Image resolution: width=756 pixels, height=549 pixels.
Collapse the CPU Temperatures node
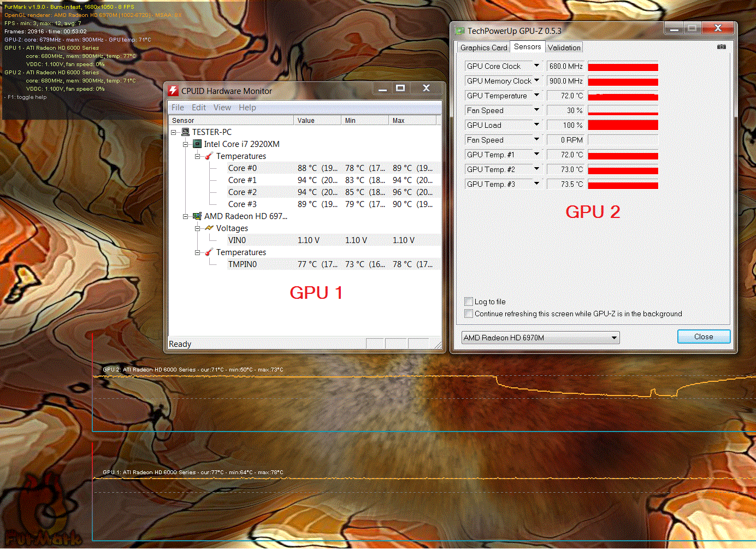pos(198,156)
